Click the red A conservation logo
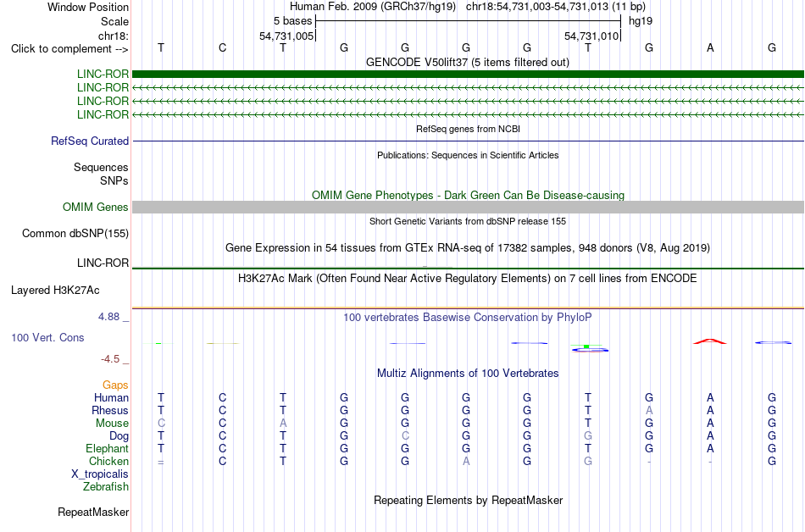Viewport: 805px width, 532px height. pos(710,341)
